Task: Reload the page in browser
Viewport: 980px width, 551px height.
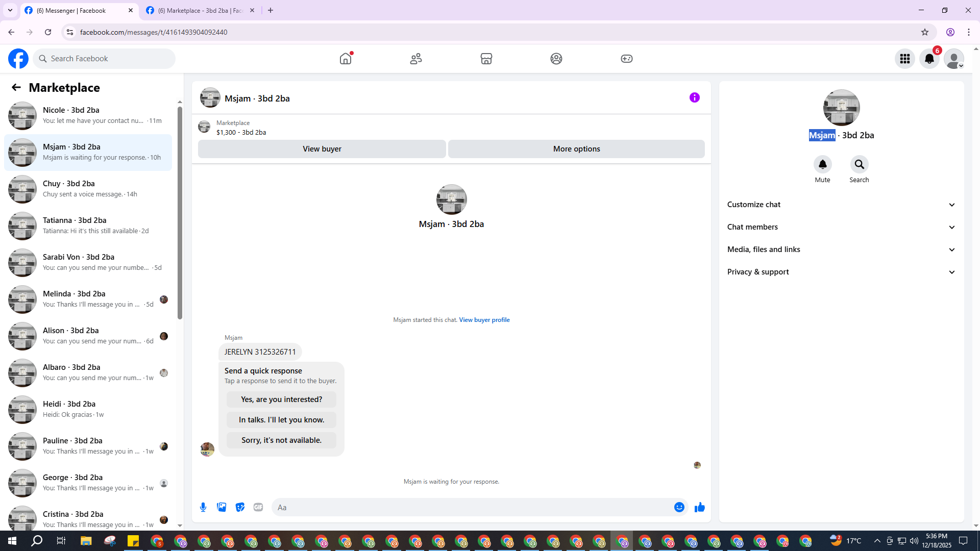Action: click(x=48, y=32)
